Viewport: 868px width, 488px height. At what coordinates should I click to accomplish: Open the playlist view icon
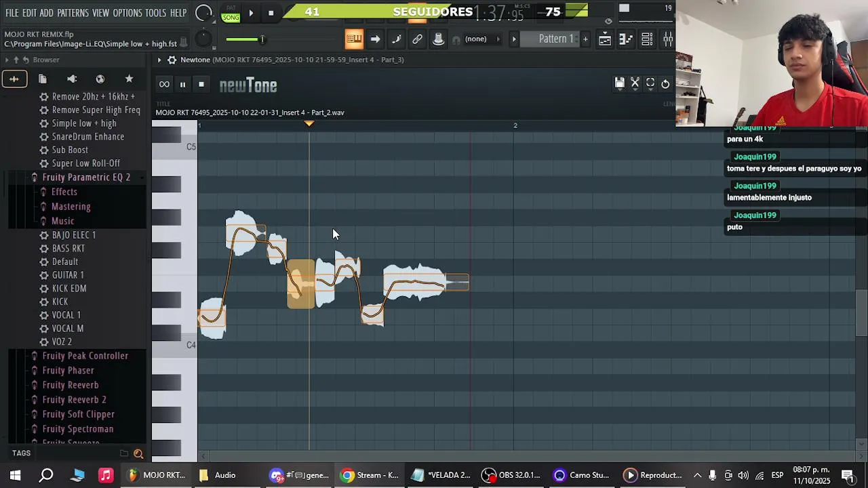click(x=605, y=39)
